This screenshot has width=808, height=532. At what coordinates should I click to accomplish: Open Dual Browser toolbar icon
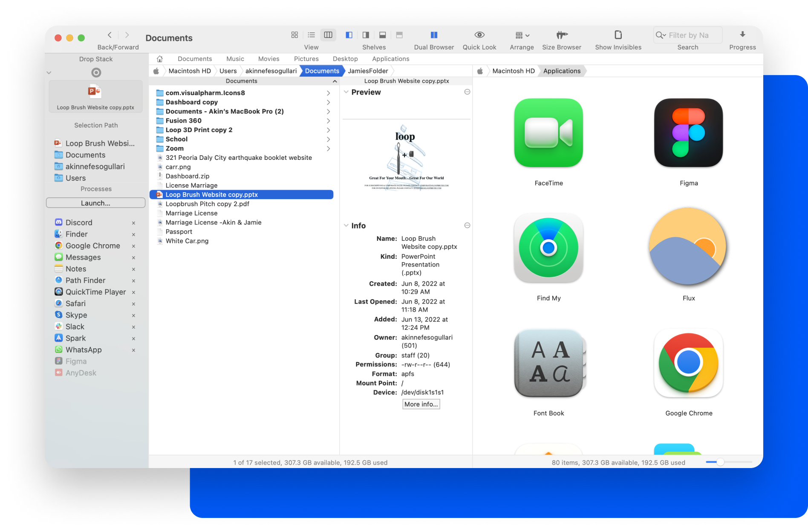pos(434,35)
